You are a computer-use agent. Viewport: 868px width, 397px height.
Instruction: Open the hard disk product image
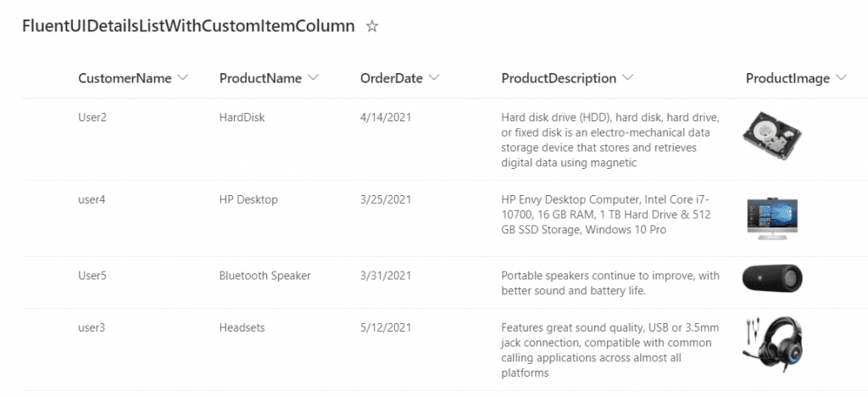pos(772,135)
